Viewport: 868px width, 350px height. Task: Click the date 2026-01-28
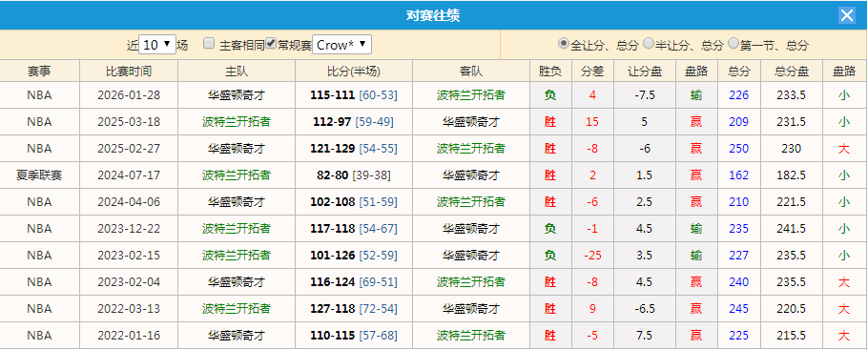pos(129,95)
